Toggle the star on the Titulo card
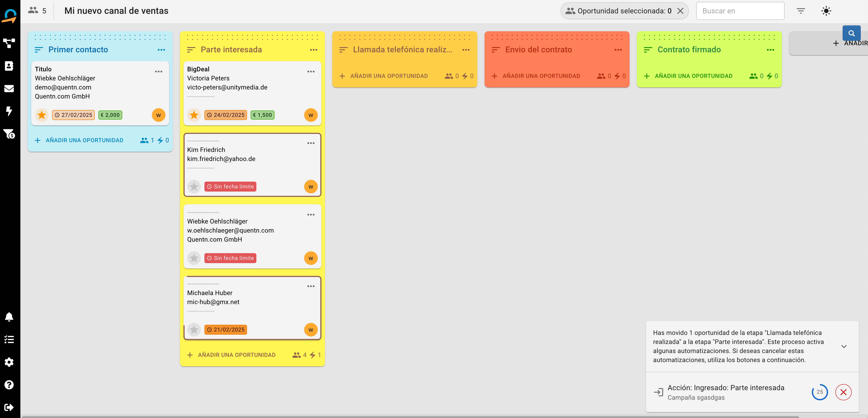The width and height of the screenshot is (868, 418). (x=42, y=115)
